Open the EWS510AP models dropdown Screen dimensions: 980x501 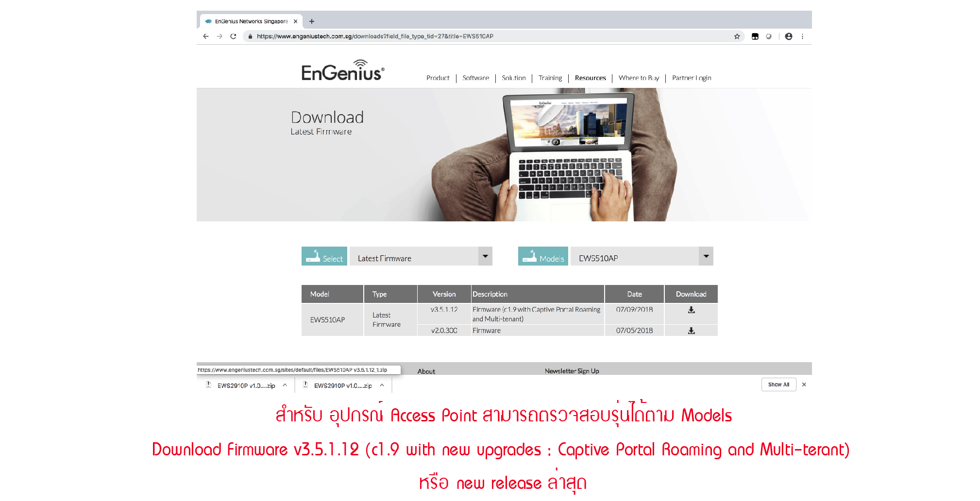(x=642, y=256)
